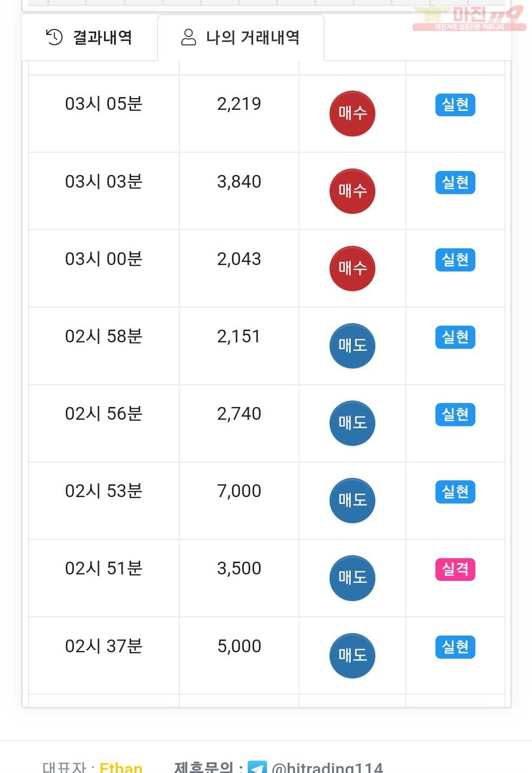
Task: Open the @hitrading114 contact link
Action: tap(327, 768)
